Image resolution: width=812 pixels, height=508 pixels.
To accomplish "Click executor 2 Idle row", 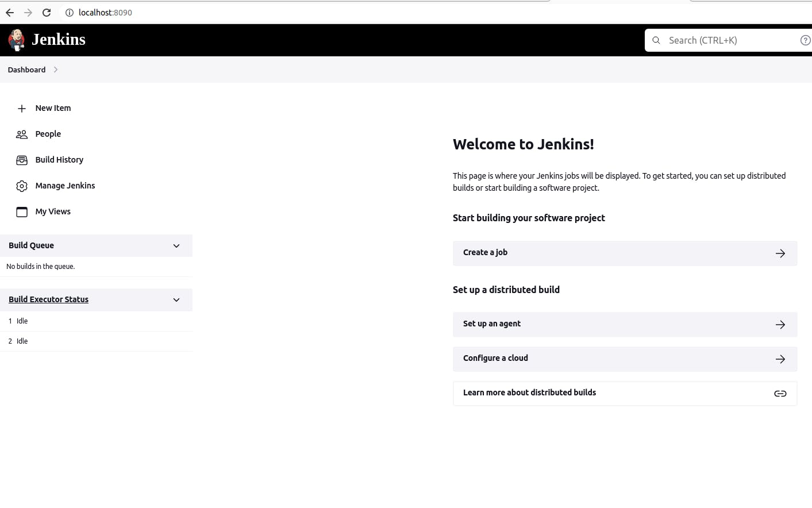I will (x=96, y=341).
